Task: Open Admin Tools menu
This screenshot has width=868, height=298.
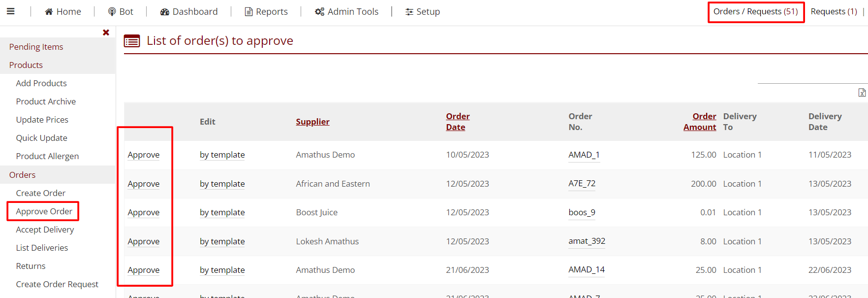Action: click(x=346, y=11)
